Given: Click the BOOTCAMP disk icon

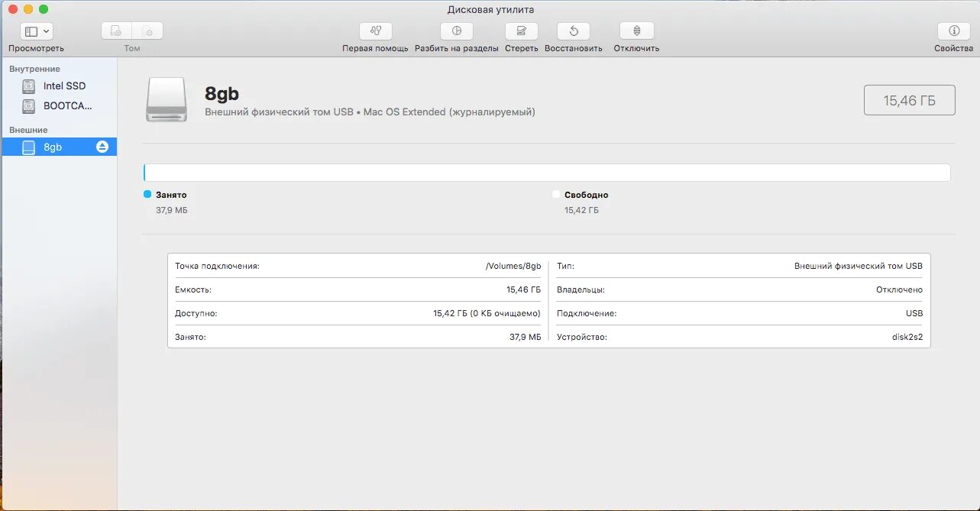Looking at the screenshot, I should click(29, 106).
